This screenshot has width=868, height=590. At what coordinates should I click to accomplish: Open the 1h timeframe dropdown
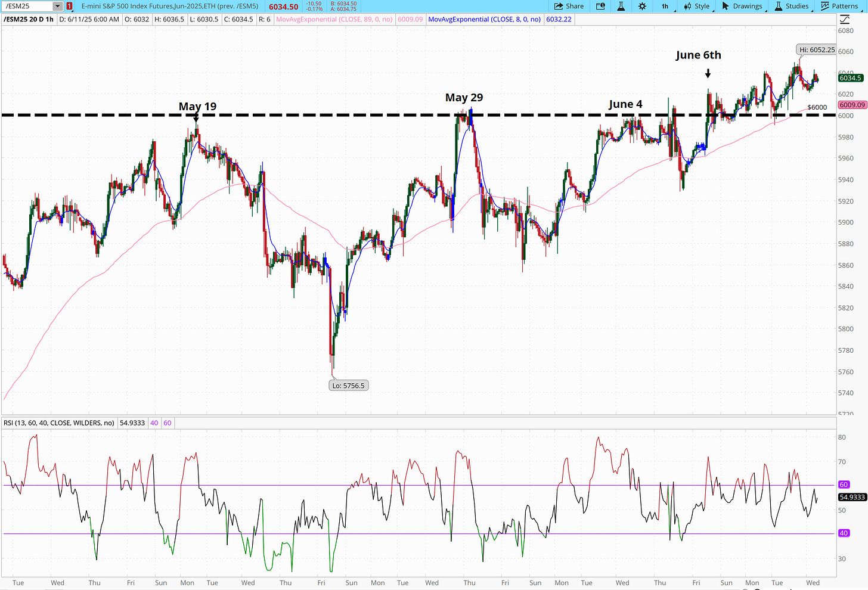coord(665,6)
